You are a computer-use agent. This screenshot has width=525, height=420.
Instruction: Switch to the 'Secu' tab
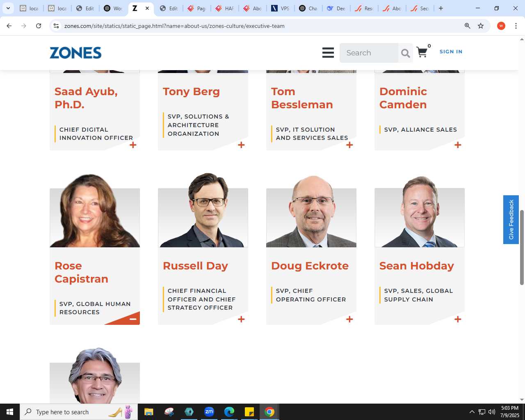pos(420,8)
